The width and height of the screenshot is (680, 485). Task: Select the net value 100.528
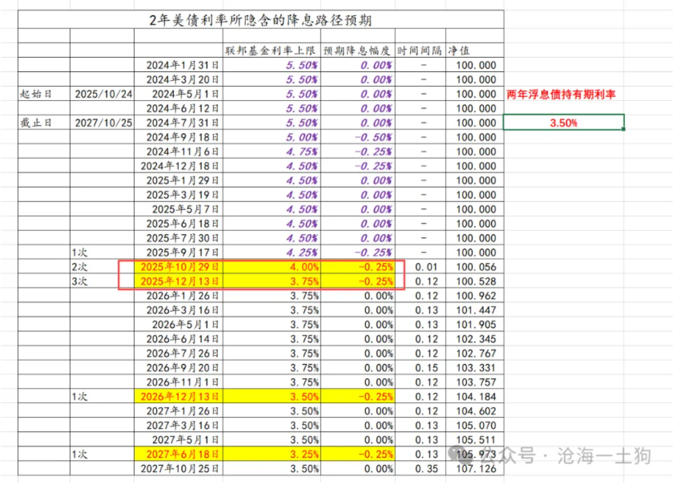[474, 281]
